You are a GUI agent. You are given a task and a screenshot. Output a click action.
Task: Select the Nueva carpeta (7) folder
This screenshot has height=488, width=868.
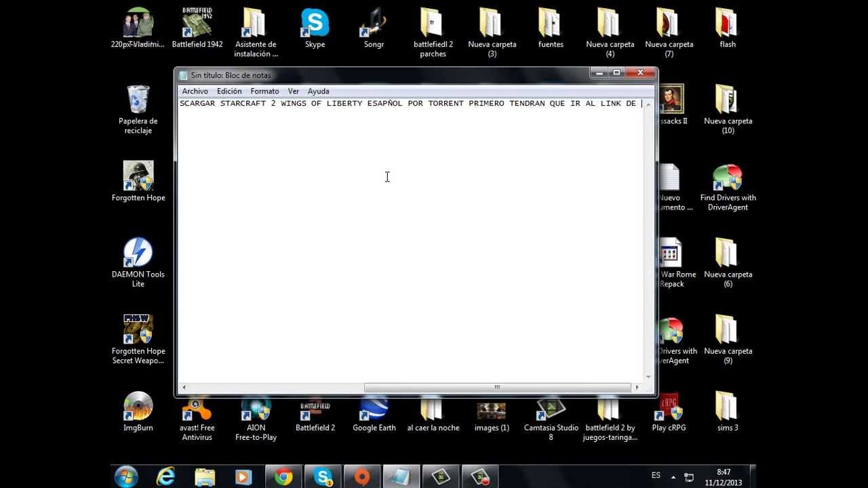pos(669,33)
